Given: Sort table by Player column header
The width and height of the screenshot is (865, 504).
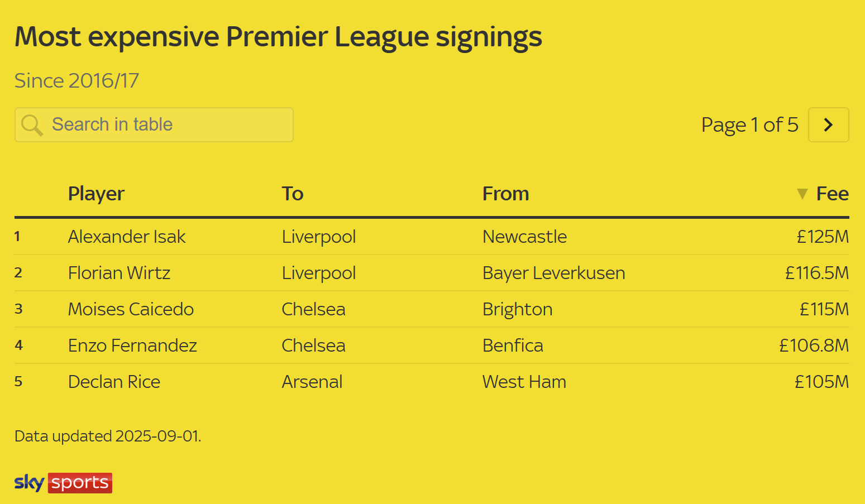Looking at the screenshot, I should pyautogui.click(x=96, y=194).
